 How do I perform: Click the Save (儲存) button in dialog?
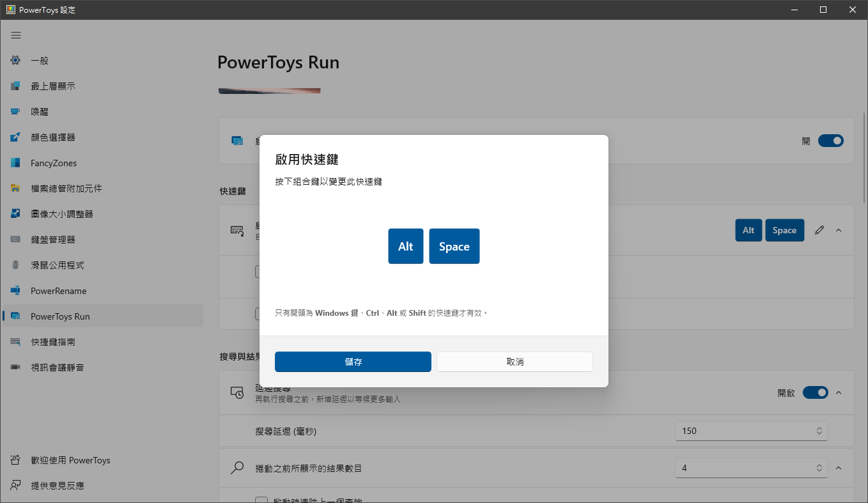click(x=353, y=362)
